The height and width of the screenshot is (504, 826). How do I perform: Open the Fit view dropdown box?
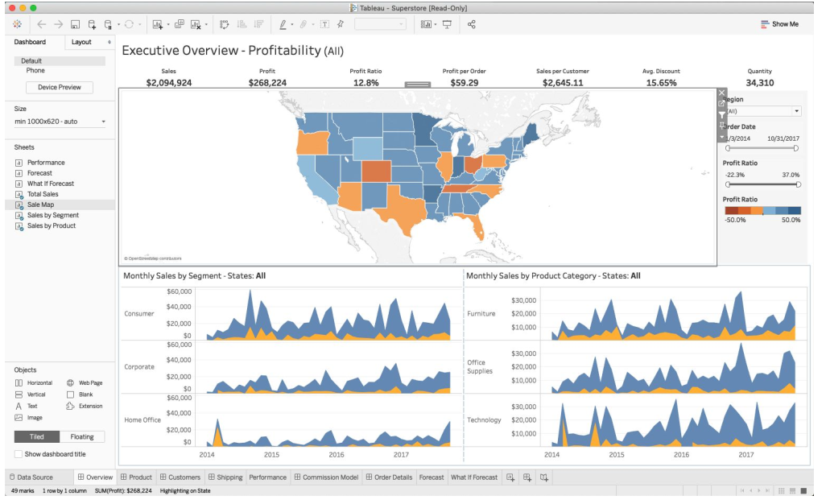tap(380, 24)
